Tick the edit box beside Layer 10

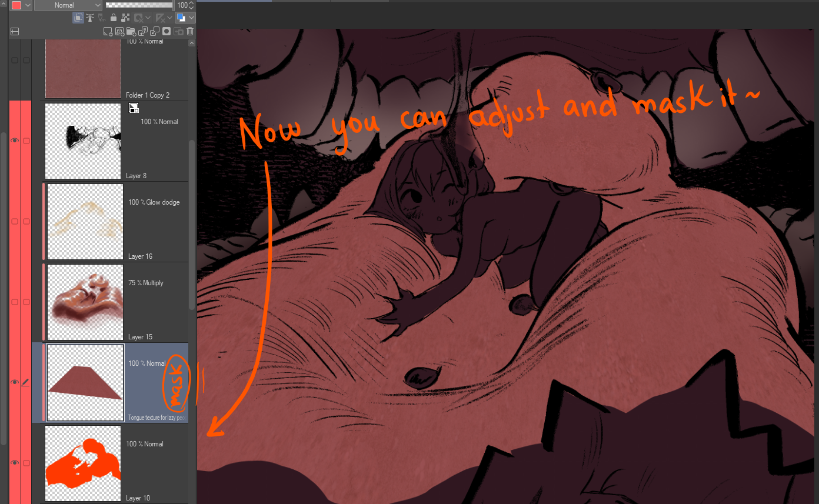pyautogui.click(x=26, y=463)
